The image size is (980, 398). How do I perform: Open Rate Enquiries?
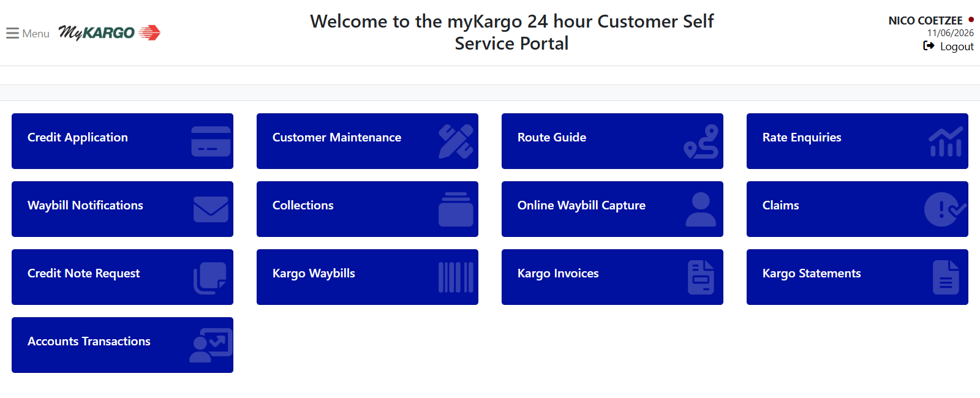[x=858, y=141]
